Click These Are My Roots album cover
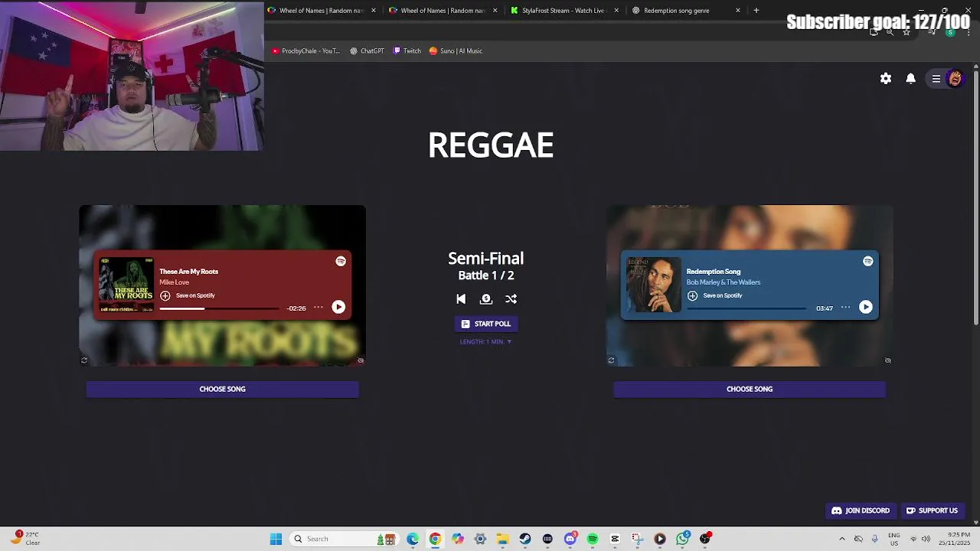 tap(126, 285)
